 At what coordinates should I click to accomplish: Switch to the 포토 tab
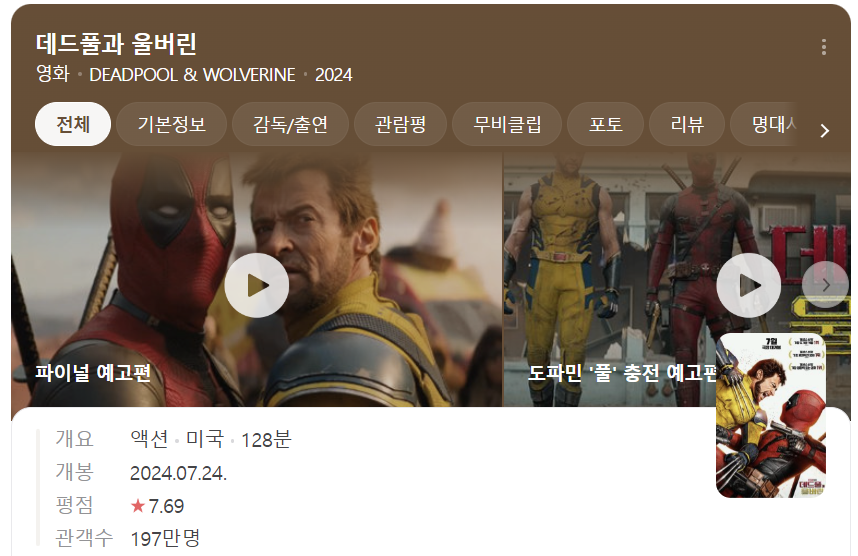(605, 124)
